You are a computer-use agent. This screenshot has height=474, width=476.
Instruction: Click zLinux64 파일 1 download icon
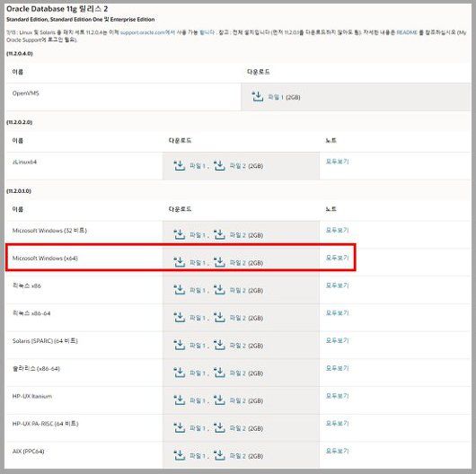pyautogui.click(x=179, y=166)
